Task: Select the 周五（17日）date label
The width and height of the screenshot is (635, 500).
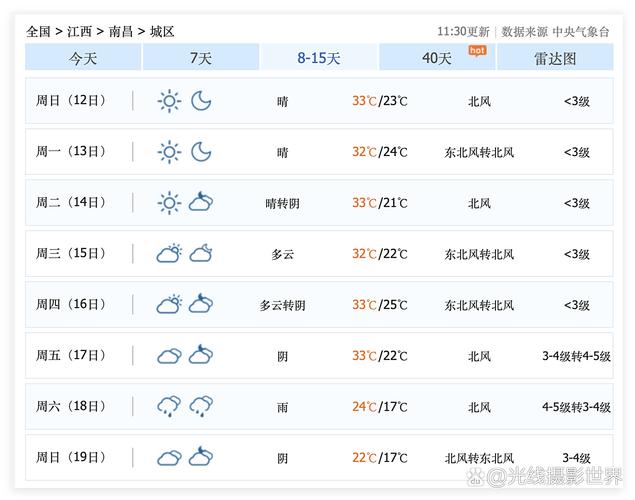Action: pyautogui.click(x=71, y=355)
